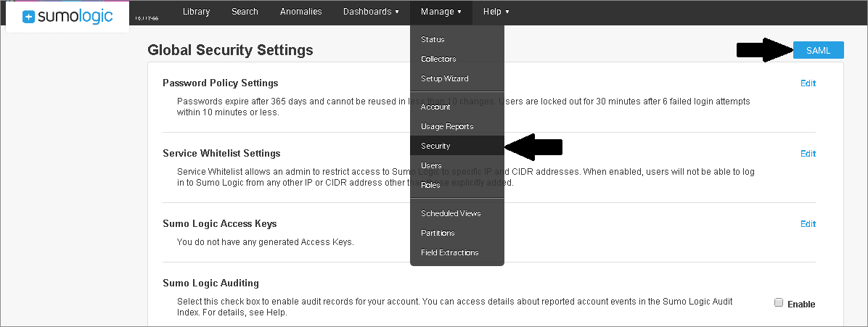This screenshot has height=327, width=868.
Task: Expand the Dashboards dropdown menu
Action: coord(371,12)
